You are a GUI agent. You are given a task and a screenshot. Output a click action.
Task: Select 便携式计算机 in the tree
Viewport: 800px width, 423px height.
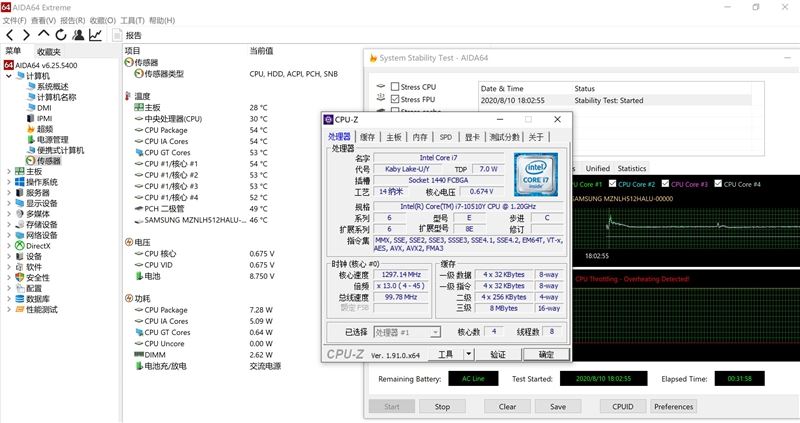click(60, 150)
